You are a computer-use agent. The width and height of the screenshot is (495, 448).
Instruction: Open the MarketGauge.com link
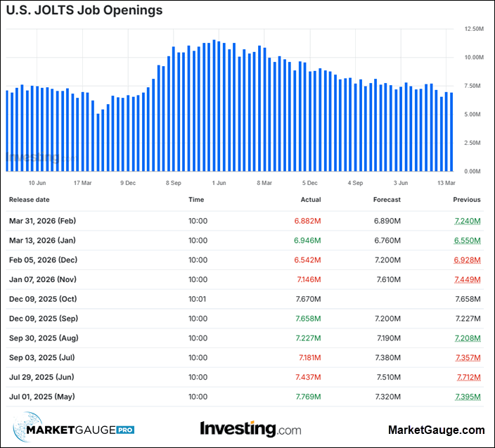pyautogui.click(x=436, y=430)
